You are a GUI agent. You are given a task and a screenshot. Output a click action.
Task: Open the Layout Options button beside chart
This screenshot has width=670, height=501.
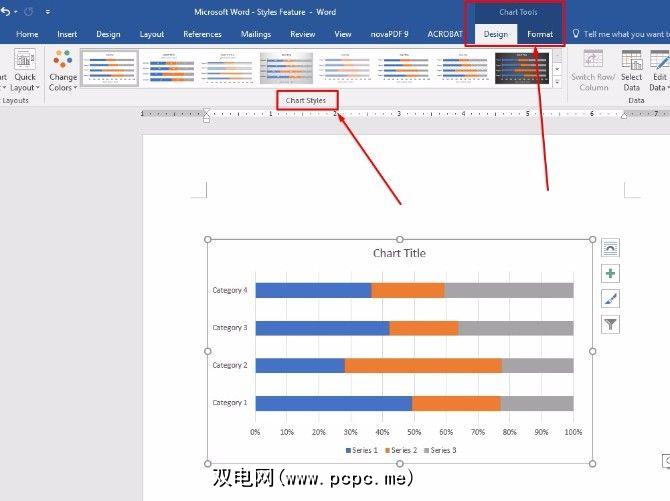coord(610,248)
